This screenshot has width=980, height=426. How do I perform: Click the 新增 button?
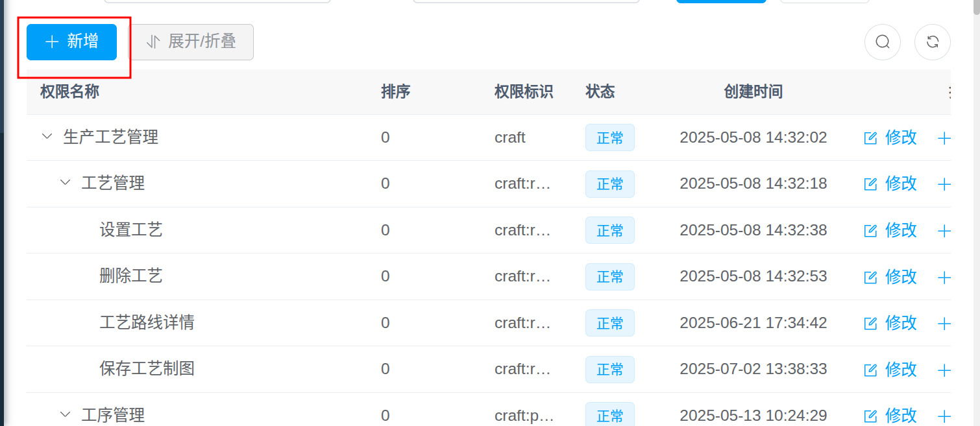[x=71, y=42]
